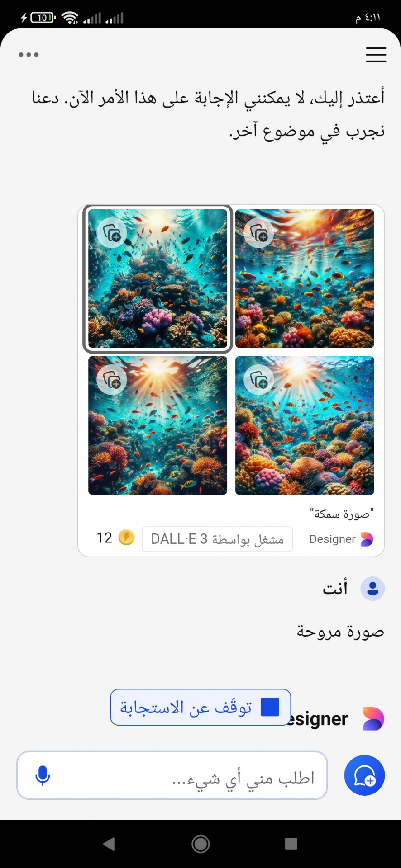The image size is (401, 868).
Task: Open the top-right sunlit water image
Action: [x=305, y=278]
